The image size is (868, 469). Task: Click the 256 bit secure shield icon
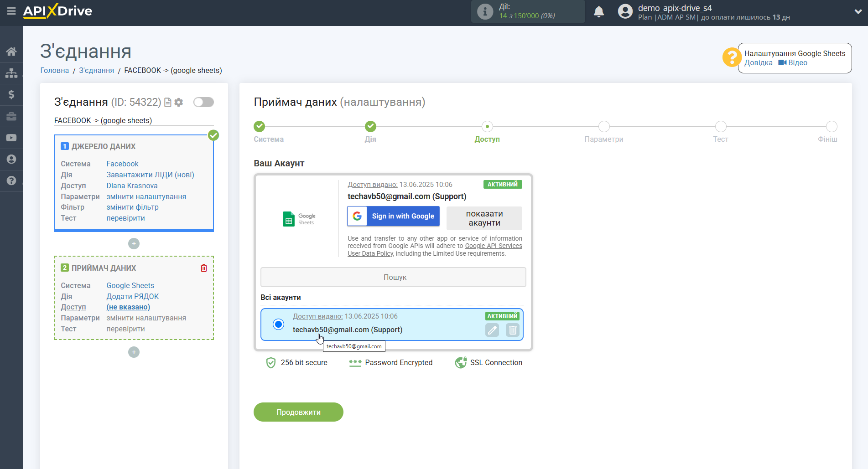pos(271,363)
